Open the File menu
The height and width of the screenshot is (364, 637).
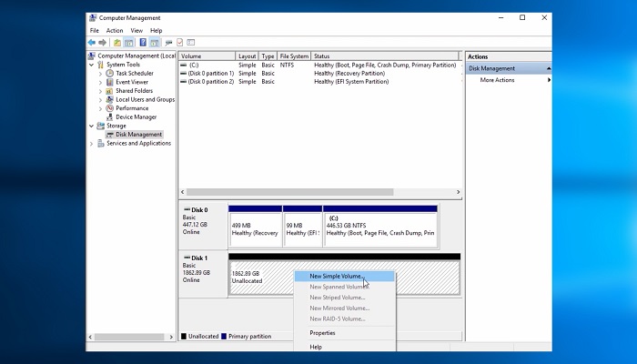tap(95, 30)
